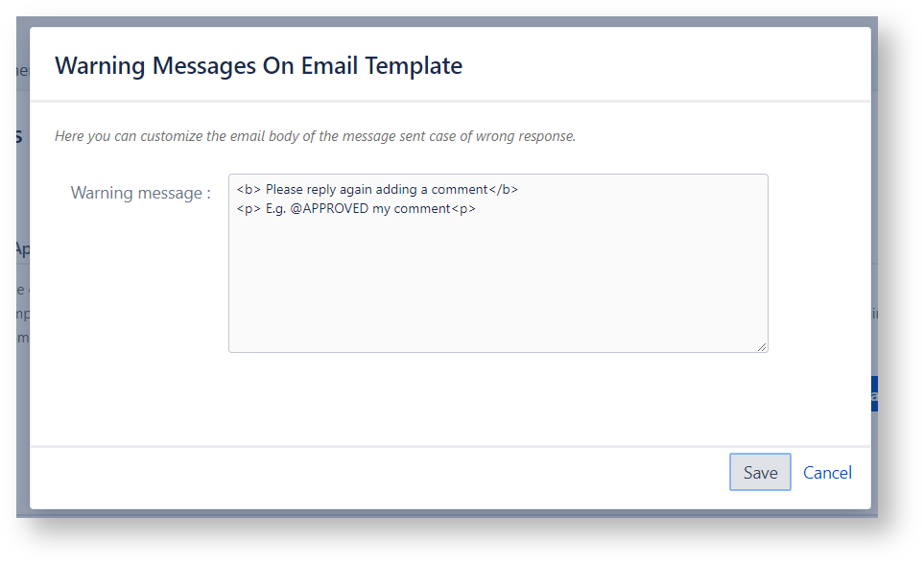Click the Save button
Image resolution: width=924 pixels, height=564 pixels.
(760, 472)
